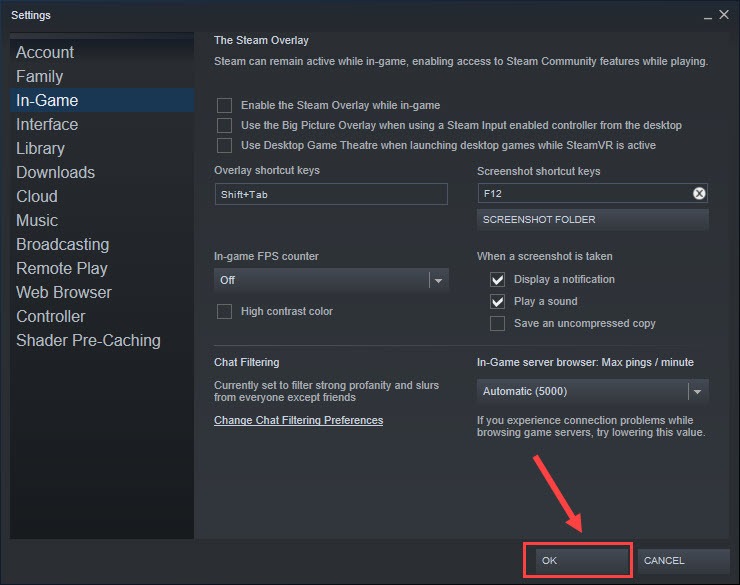Toggle Big Picture Overlay checkbox
This screenshot has width=740, height=585.
click(x=224, y=125)
